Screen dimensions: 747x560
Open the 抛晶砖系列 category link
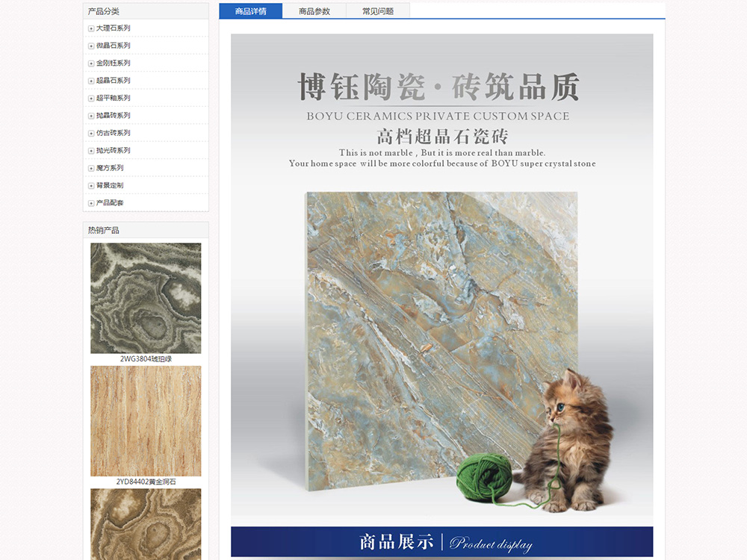coord(114,115)
